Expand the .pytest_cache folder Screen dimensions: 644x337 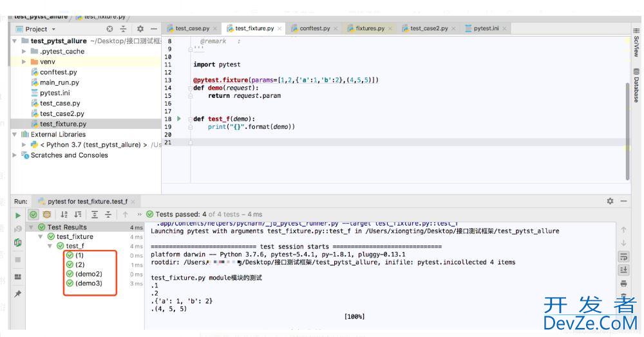(x=24, y=52)
